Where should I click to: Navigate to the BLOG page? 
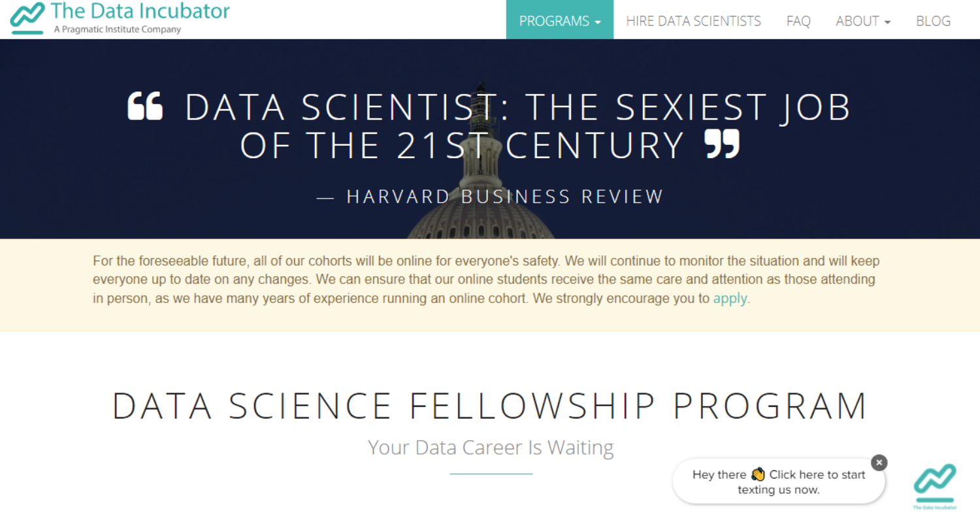[933, 21]
